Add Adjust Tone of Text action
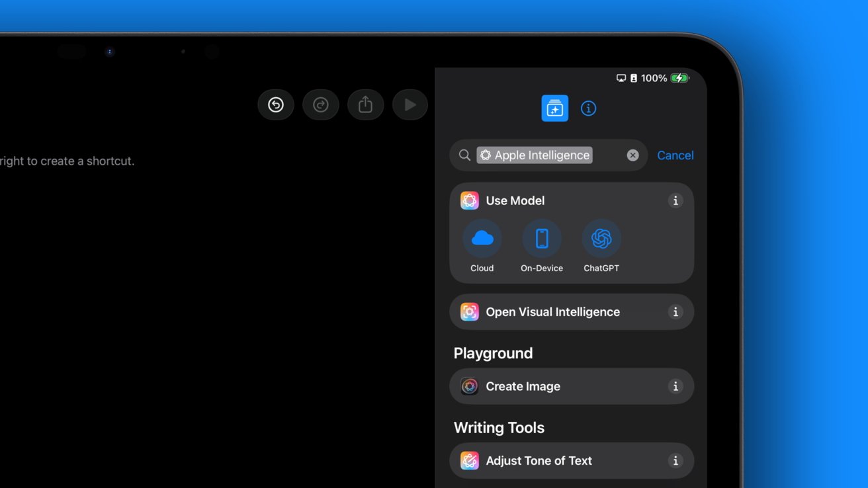Screen dimensions: 868x488 pos(572,461)
